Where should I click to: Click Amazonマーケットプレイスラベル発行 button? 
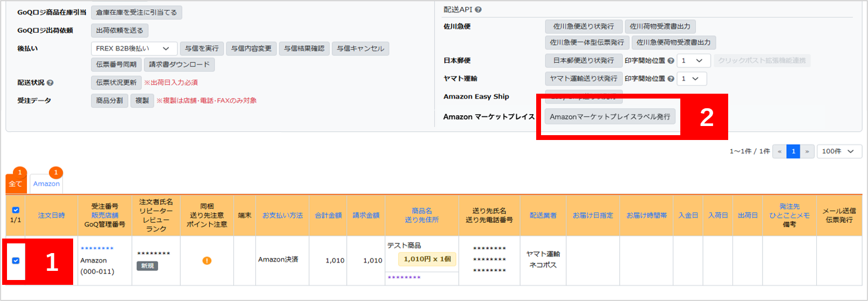pos(610,117)
